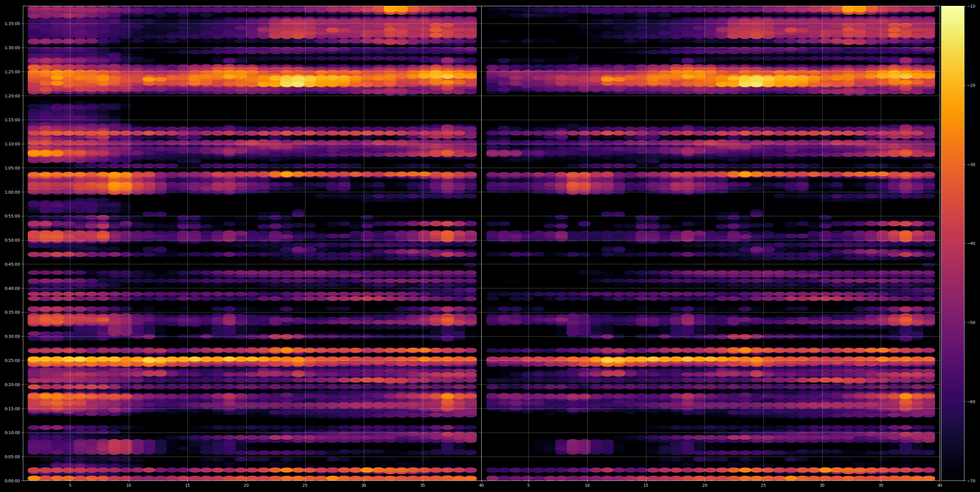Select x-axis label 40 ending the right heatmap
The image size is (980, 492).
click(940, 486)
